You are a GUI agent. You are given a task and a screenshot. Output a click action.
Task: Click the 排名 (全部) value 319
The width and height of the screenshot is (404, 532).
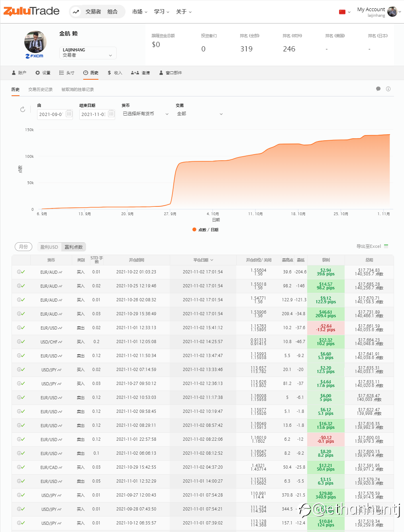pos(246,49)
